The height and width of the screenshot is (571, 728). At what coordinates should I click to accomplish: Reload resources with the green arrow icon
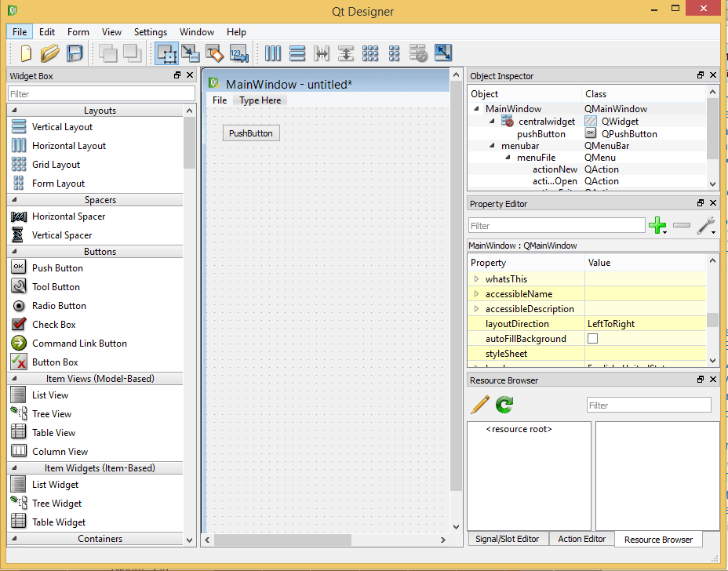coord(504,405)
